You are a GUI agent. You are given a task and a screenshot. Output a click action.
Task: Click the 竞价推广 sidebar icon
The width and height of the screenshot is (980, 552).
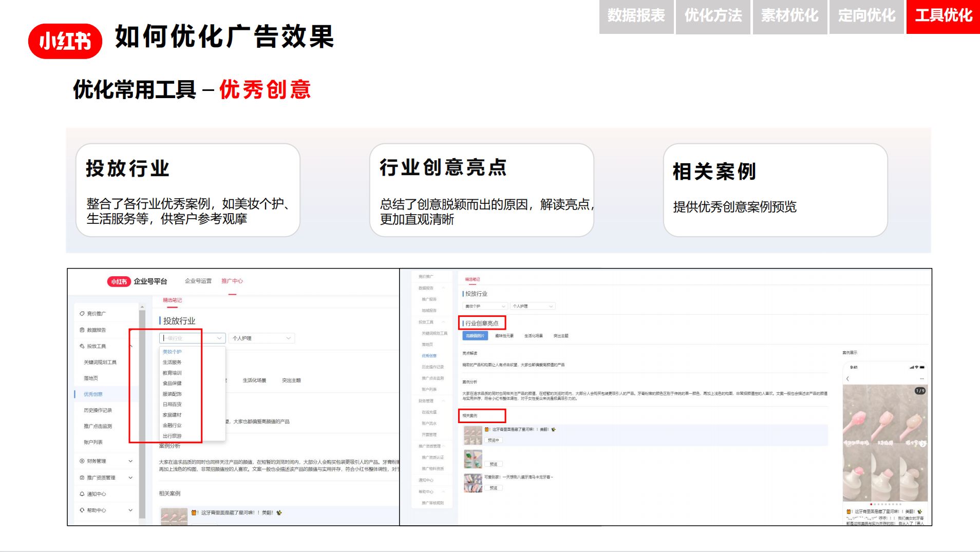tap(82, 312)
